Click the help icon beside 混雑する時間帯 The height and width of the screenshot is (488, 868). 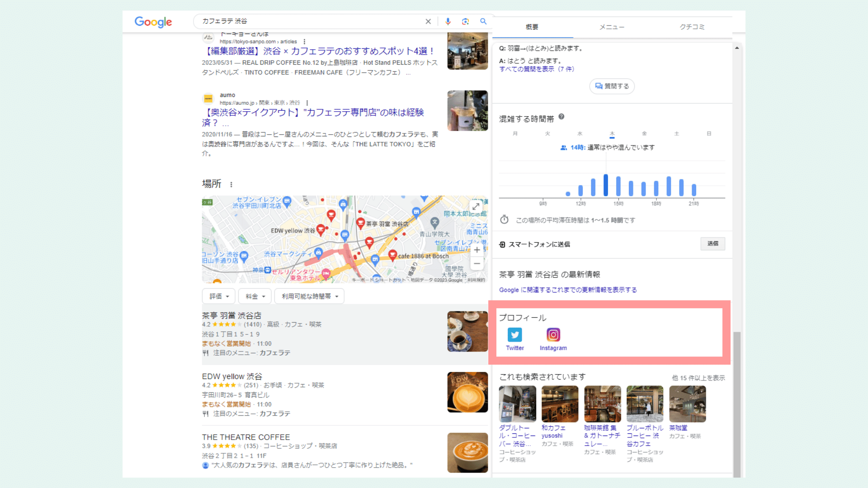click(561, 117)
